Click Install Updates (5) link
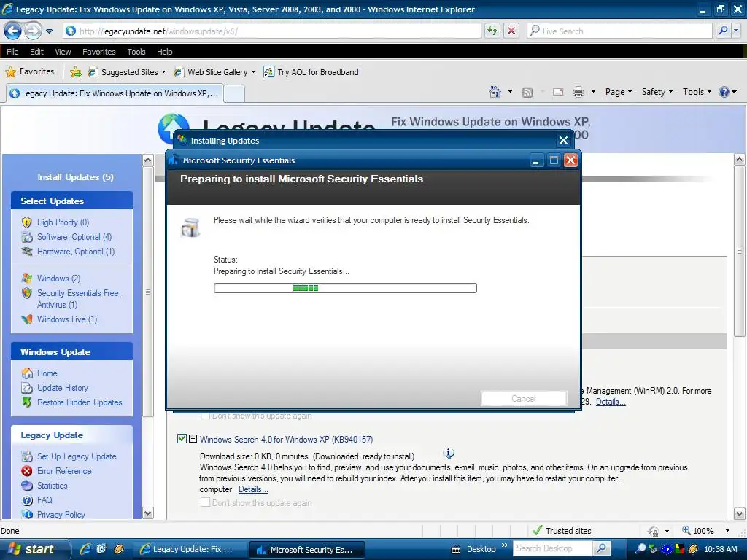This screenshot has width=747, height=560. 75,177
